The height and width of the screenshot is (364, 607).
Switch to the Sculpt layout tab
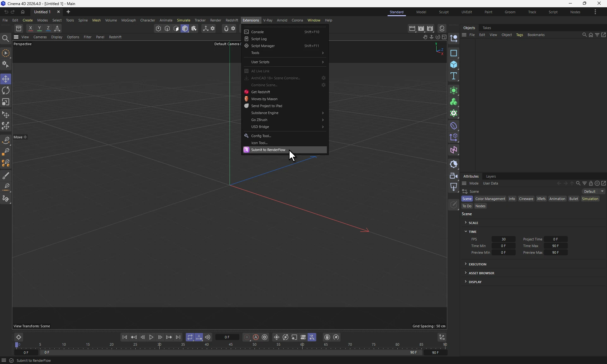(x=444, y=12)
